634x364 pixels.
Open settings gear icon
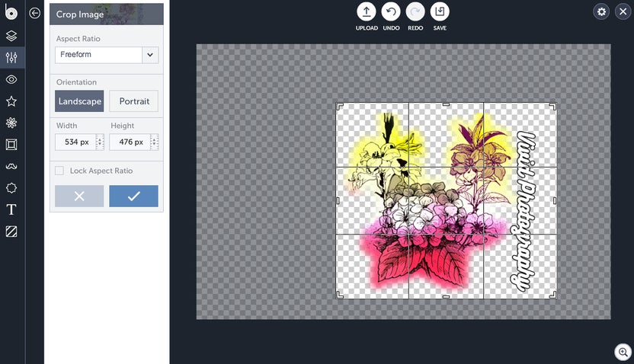tap(601, 11)
